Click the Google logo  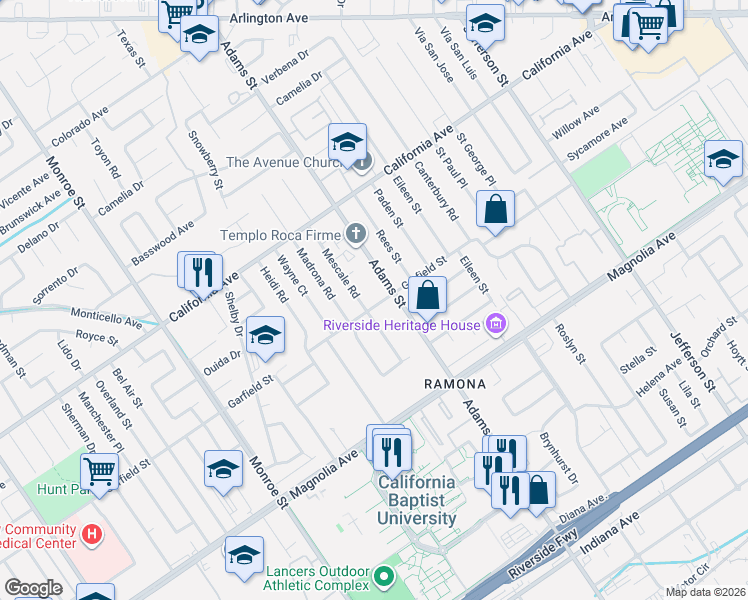click(33, 588)
